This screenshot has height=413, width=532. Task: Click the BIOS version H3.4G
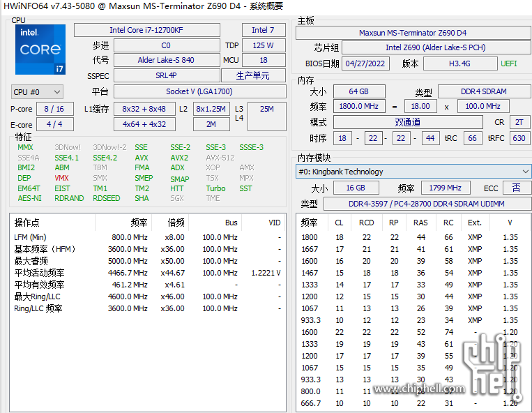tap(459, 63)
